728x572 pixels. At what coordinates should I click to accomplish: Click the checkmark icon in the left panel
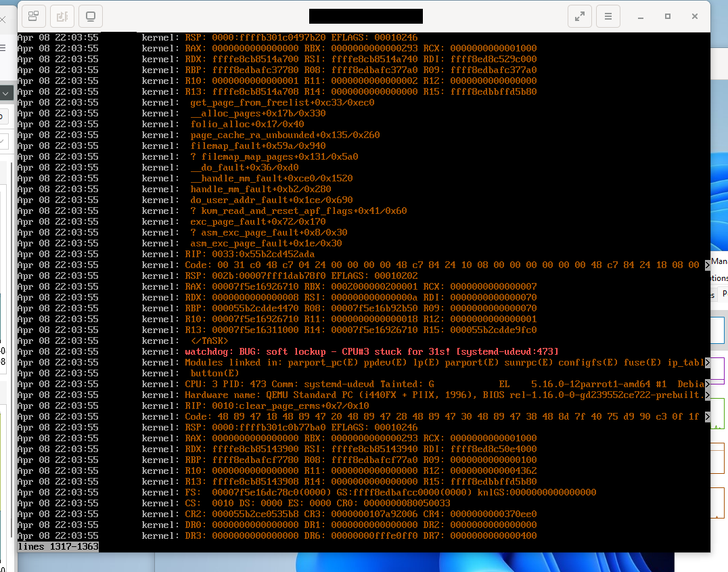pyautogui.click(x=3, y=141)
